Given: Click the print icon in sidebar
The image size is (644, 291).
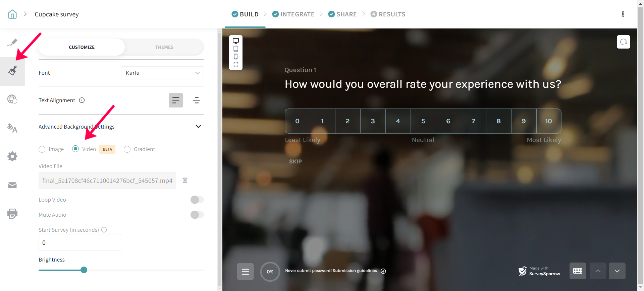Looking at the screenshot, I should pos(12,213).
